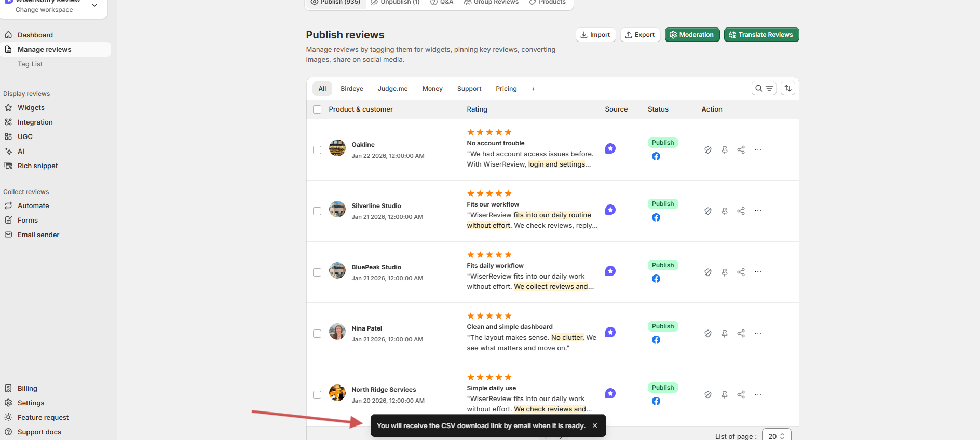Click Nina Patel's avatar thumbnail
The image size is (980, 440).
337,332
